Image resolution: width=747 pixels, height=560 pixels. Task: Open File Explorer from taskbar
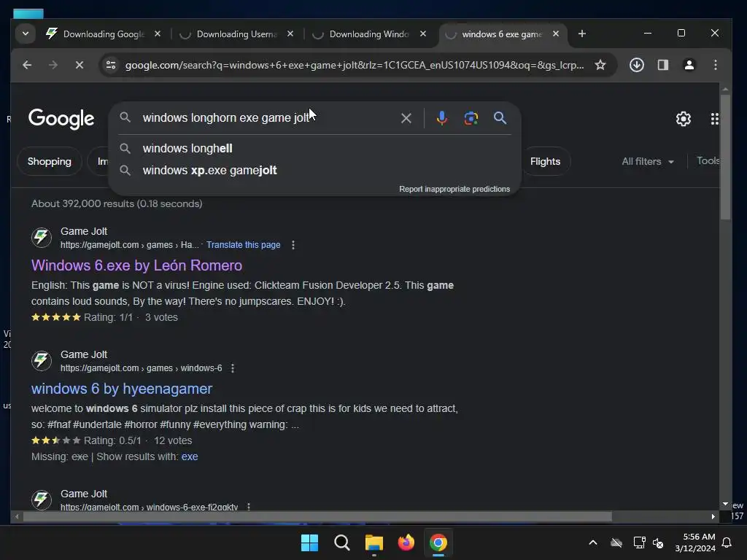tap(374, 542)
